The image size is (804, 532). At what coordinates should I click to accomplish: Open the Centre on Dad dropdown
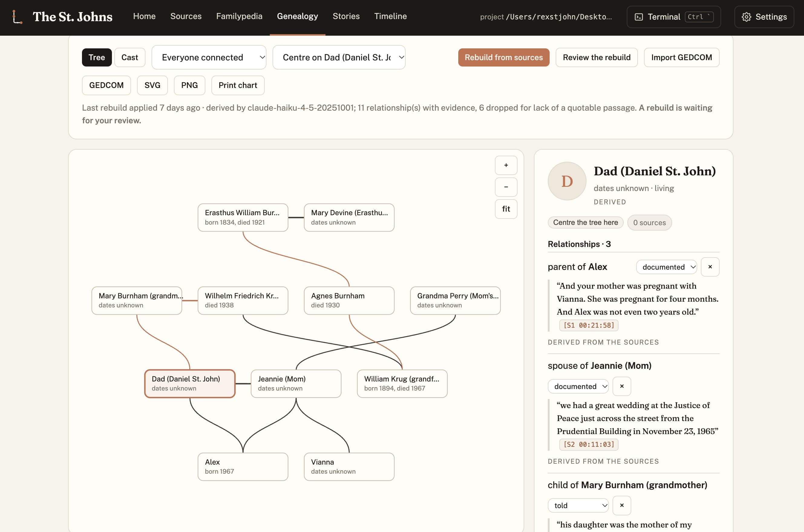click(x=339, y=57)
